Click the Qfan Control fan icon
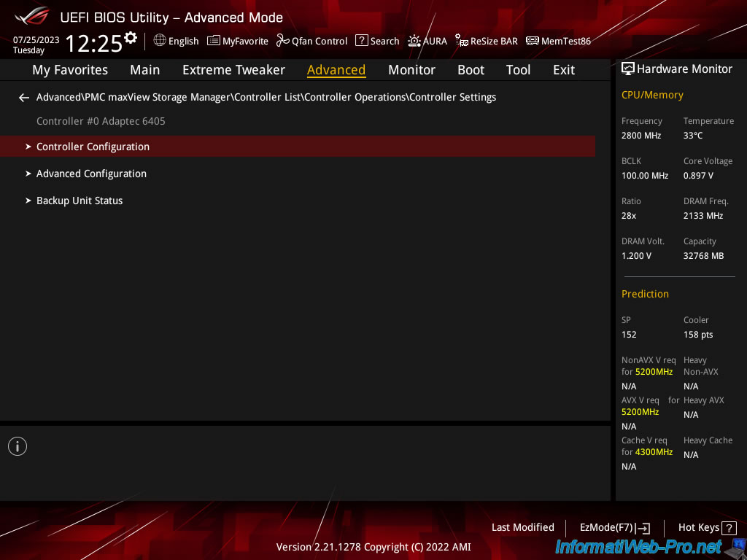 (x=283, y=41)
